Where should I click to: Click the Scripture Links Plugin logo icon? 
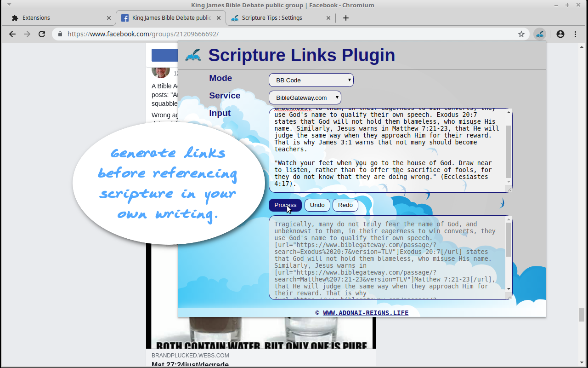point(193,55)
